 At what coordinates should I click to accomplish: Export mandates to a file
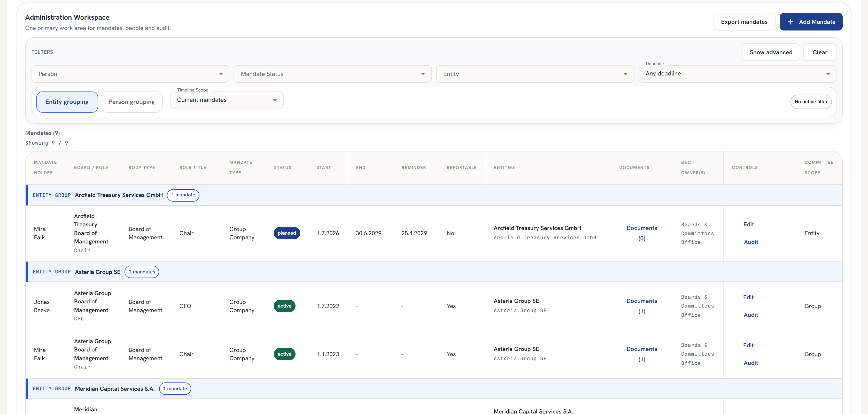click(744, 22)
